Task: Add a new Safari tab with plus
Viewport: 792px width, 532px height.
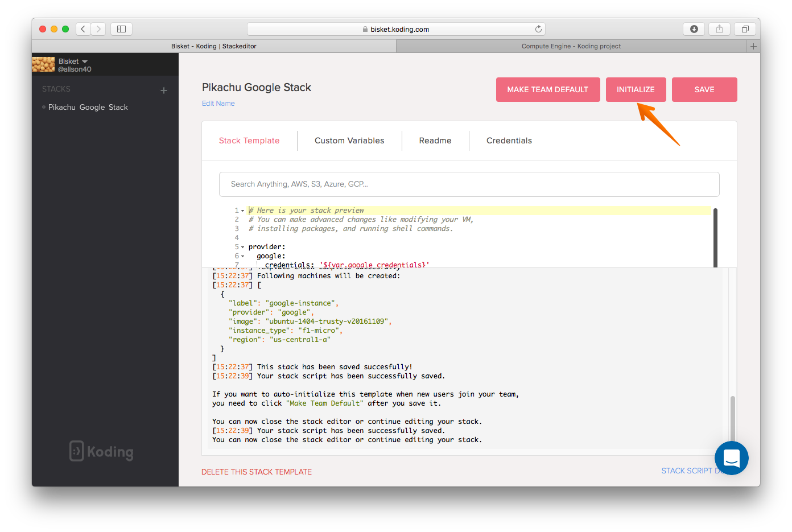Action: [753, 46]
